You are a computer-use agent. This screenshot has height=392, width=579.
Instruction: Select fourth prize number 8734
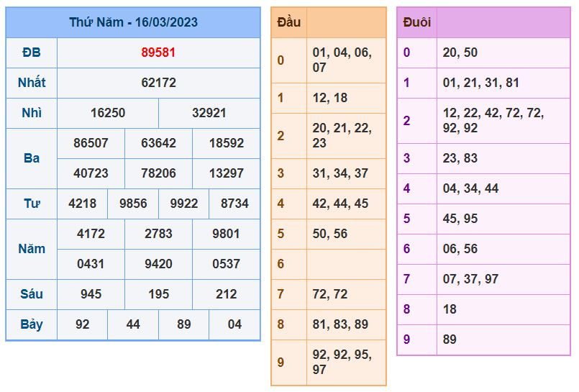click(234, 204)
